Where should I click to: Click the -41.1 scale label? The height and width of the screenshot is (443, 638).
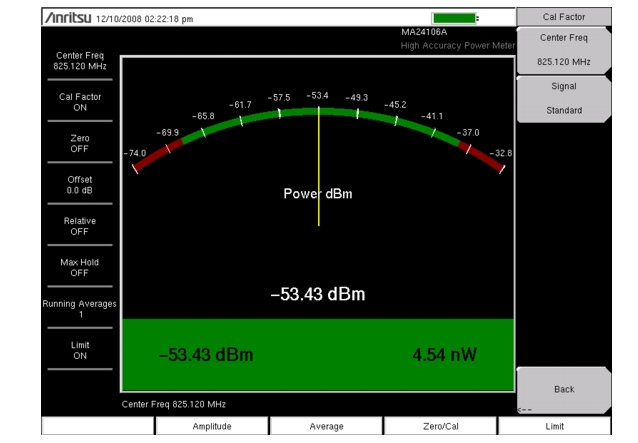pyautogui.click(x=432, y=116)
